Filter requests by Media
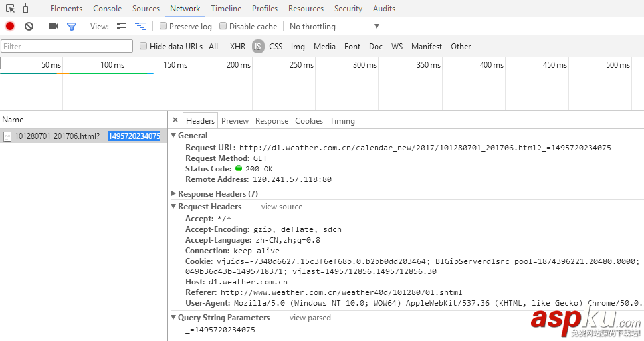Image resolution: width=644 pixels, height=341 pixels. (x=324, y=47)
